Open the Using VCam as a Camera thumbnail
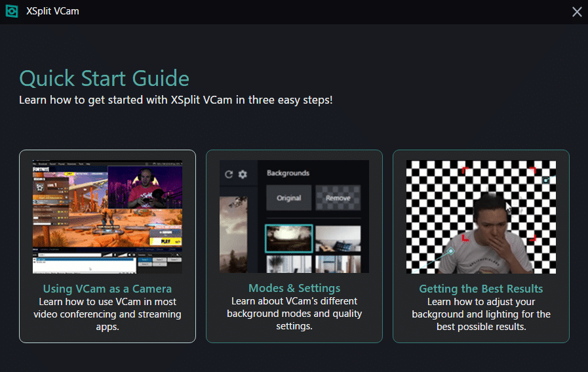Image resolution: width=588 pixels, height=372 pixels. pyautogui.click(x=108, y=217)
